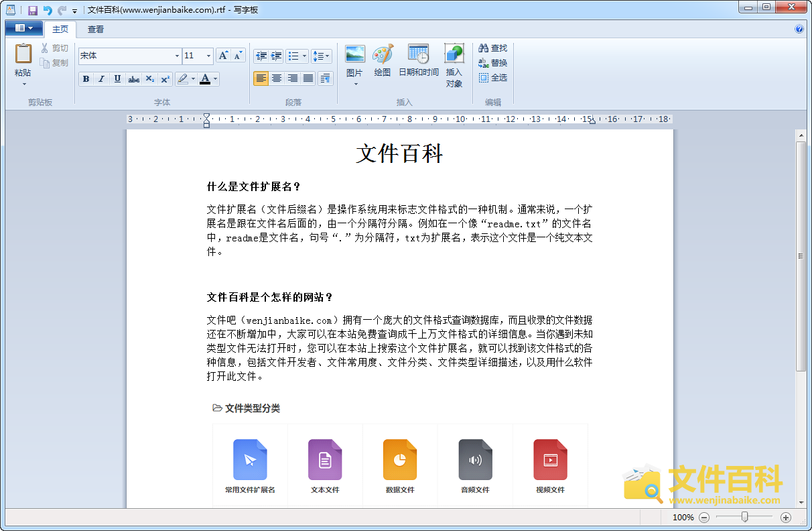Apply the font color A button
Screen dimensions: 812x531
205,79
